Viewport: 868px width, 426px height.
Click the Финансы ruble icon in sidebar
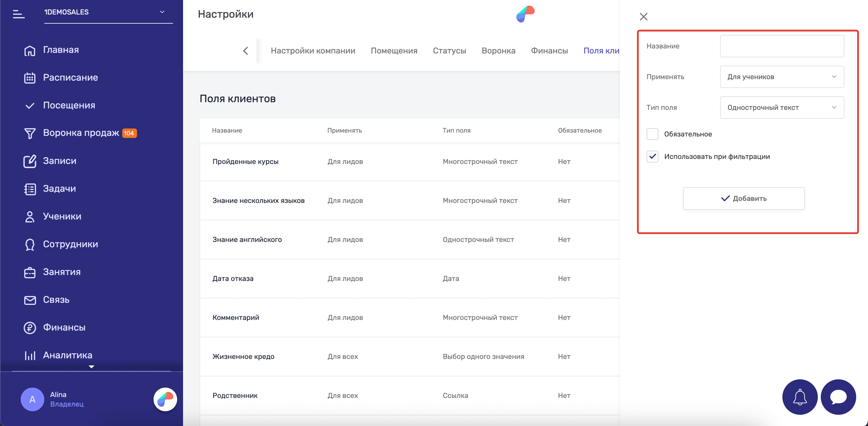(30, 328)
